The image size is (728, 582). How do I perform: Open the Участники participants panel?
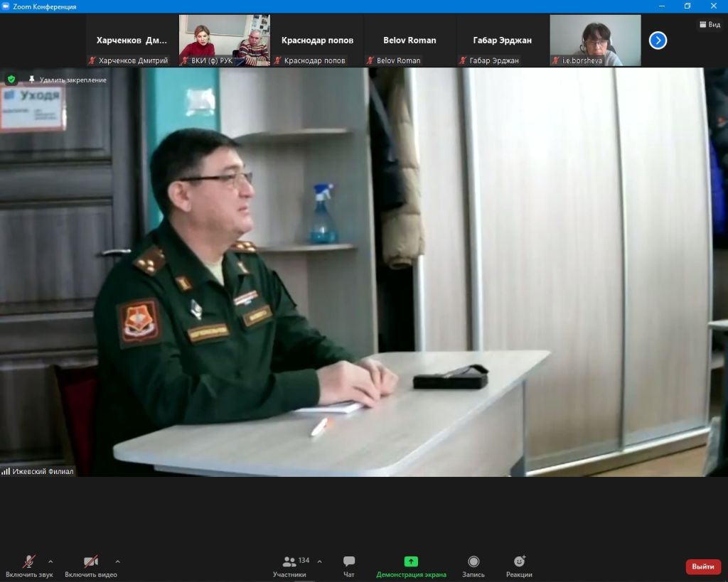pos(290,566)
